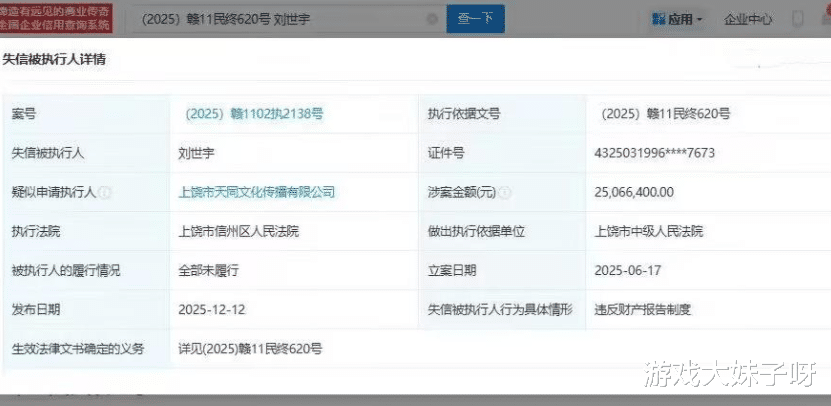Screen dimensions: 831x406
Task: Click the 应用 grid icon
Action: click(659, 20)
